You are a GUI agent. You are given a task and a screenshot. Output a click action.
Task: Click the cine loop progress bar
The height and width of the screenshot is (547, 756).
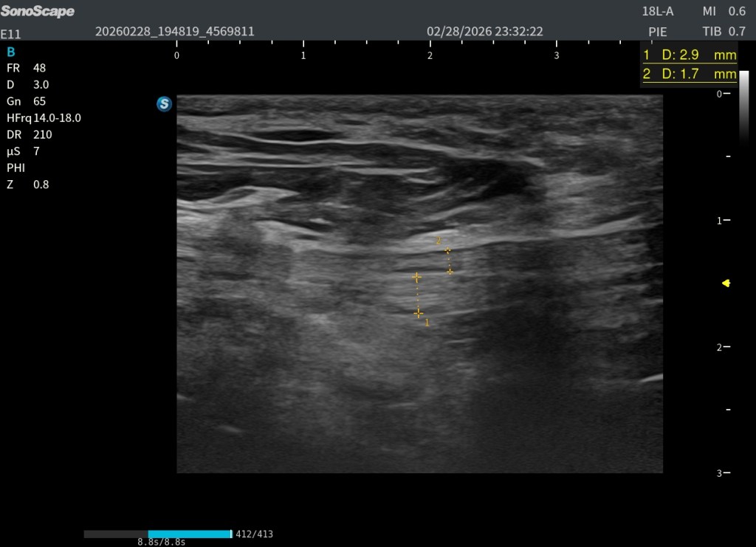point(157,534)
